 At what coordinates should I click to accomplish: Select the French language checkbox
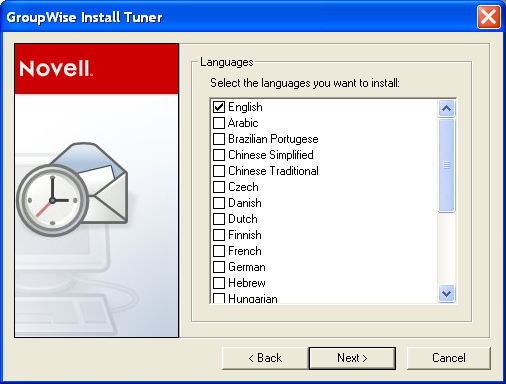tap(219, 251)
